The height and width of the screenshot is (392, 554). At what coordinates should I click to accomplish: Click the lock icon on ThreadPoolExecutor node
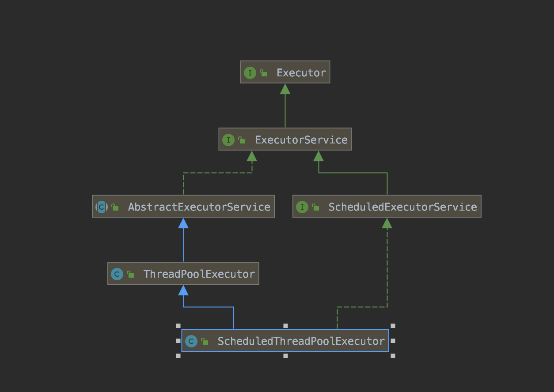[130, 274]
